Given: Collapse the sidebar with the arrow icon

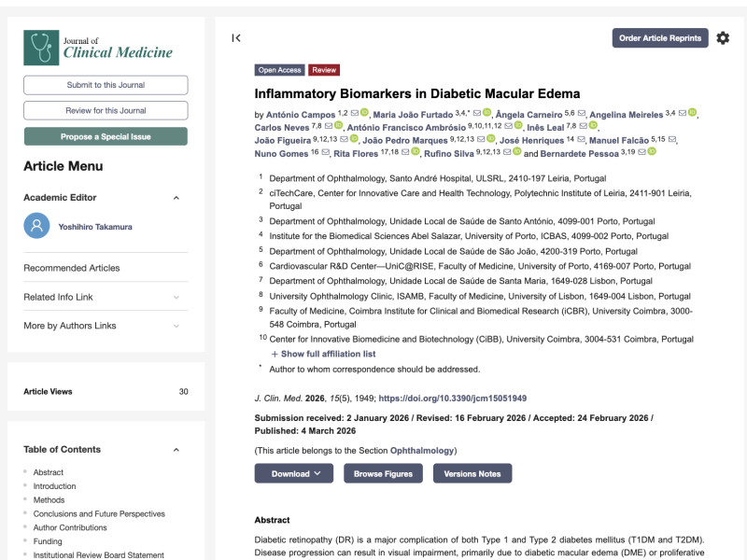Looking at the screenshot, I should pyautogui.click(x=236, y=38).
